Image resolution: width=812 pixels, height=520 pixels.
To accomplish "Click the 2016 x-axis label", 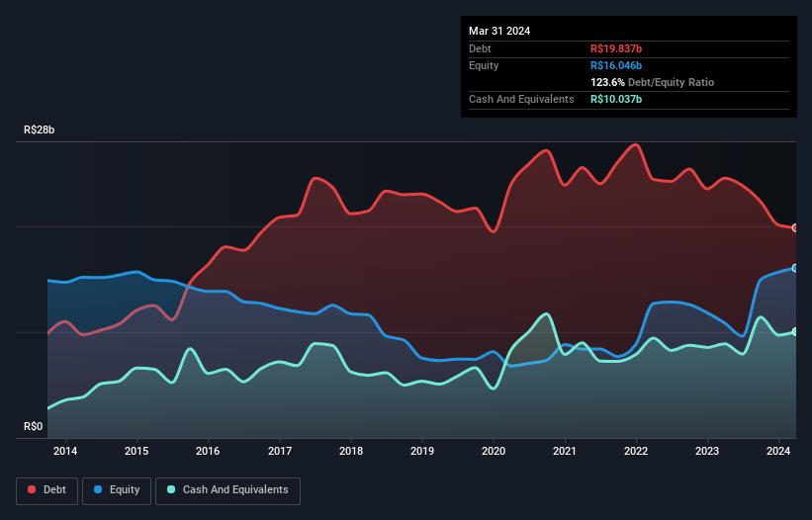I will [208, 451].
